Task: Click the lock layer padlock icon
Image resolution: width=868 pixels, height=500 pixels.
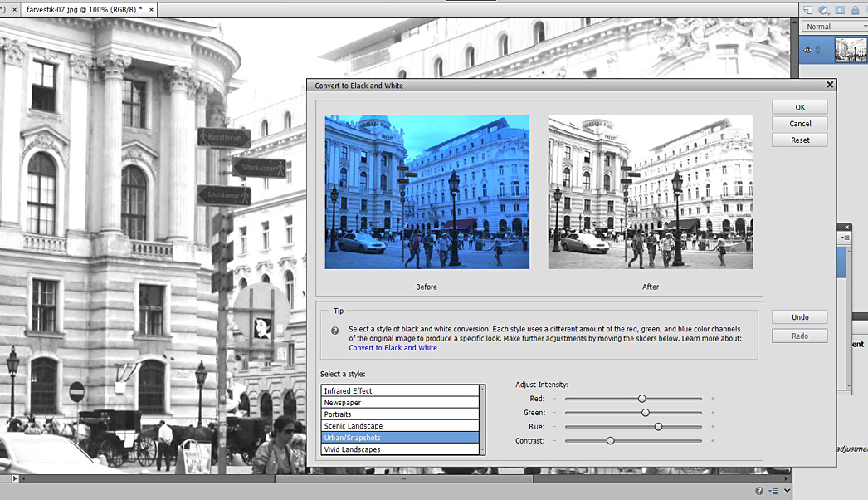Action: coord(856,10)
